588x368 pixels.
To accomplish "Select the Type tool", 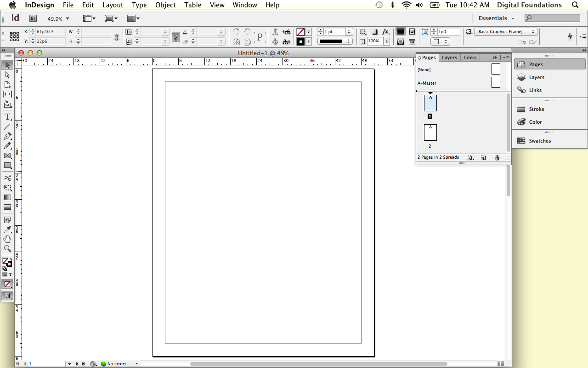I will (7, 117).
